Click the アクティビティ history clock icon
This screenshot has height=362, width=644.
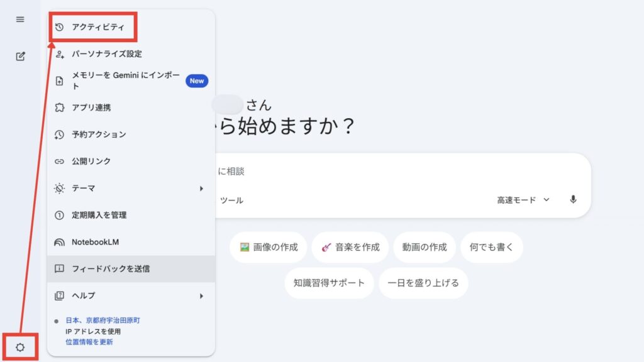click(60, 28)
